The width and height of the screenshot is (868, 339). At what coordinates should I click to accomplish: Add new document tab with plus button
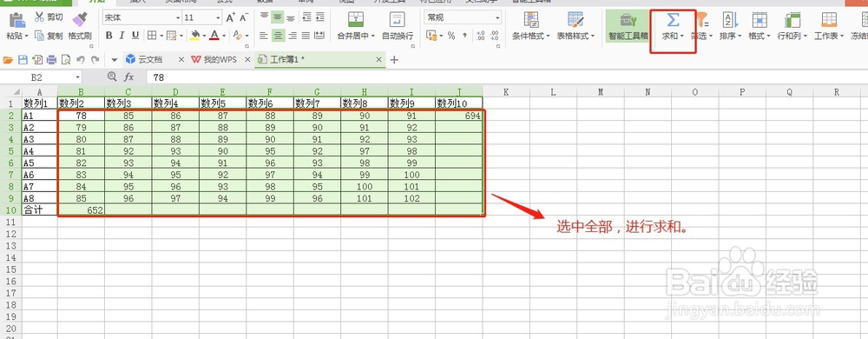pyautogui.click(x=394, y=59)
